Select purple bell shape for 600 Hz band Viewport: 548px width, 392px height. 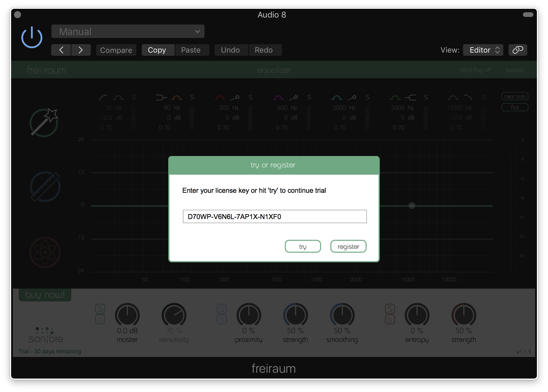pyautogui.click(x=278, y=97)
